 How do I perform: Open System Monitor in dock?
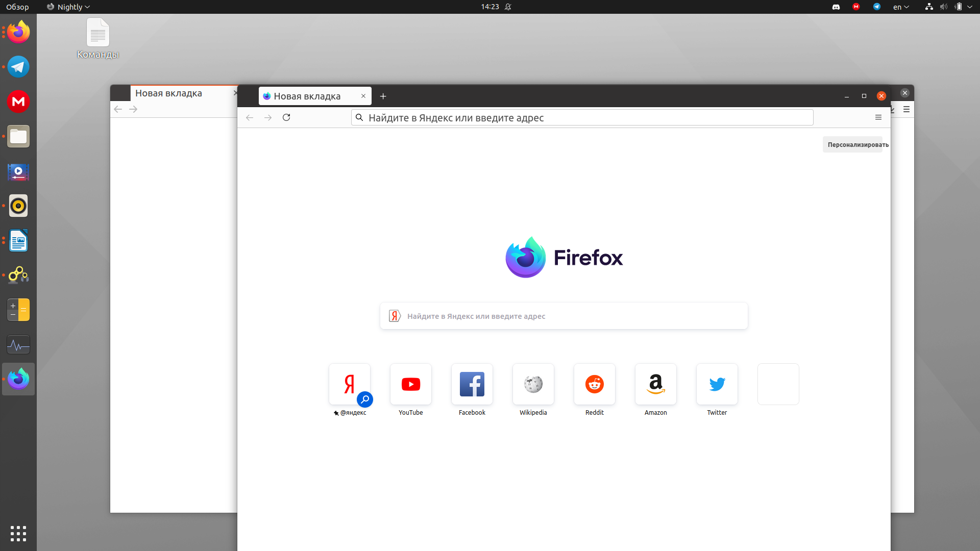click(x=18, y=345)
